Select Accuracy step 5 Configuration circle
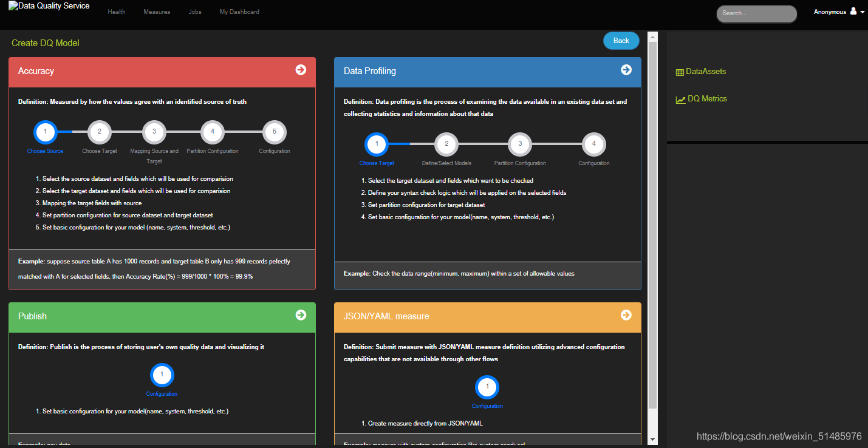The height and width of the screenshot is (448, 868). tap(275, 131)
